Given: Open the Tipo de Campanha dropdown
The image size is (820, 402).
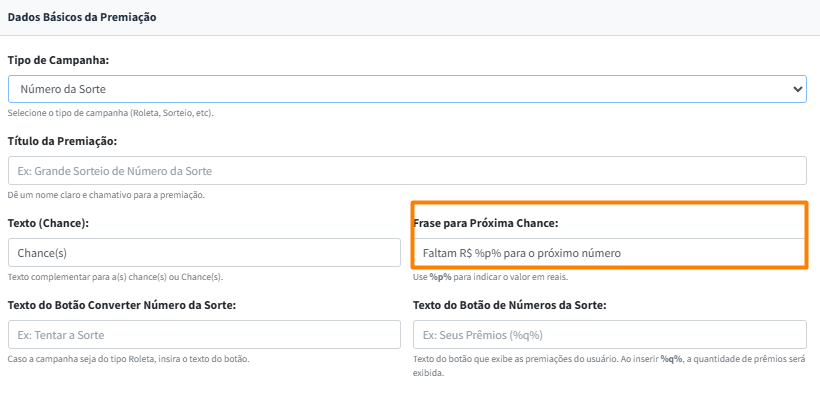Looking at the screenshot, I should coord(400,89).
